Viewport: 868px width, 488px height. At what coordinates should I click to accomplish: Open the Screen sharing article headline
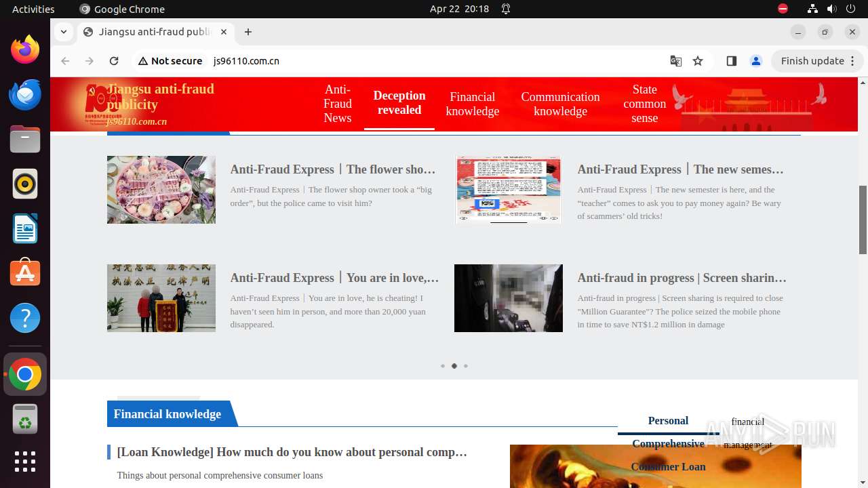682,278
